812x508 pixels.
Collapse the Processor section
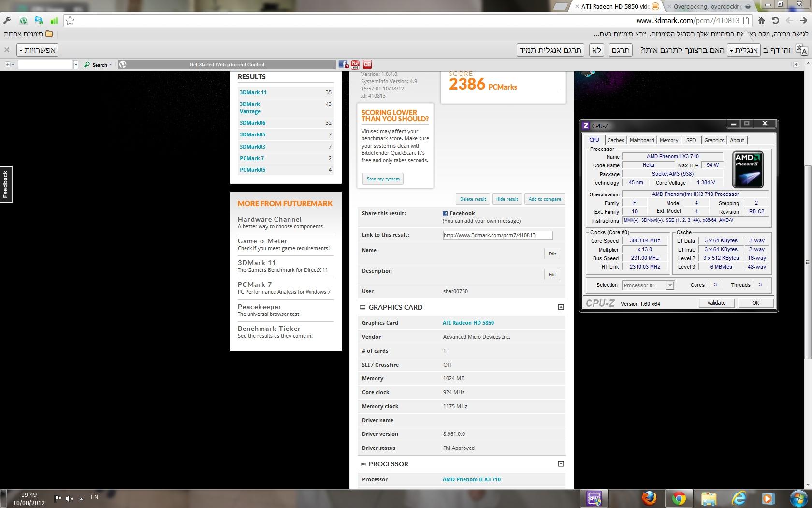[561, 464]
